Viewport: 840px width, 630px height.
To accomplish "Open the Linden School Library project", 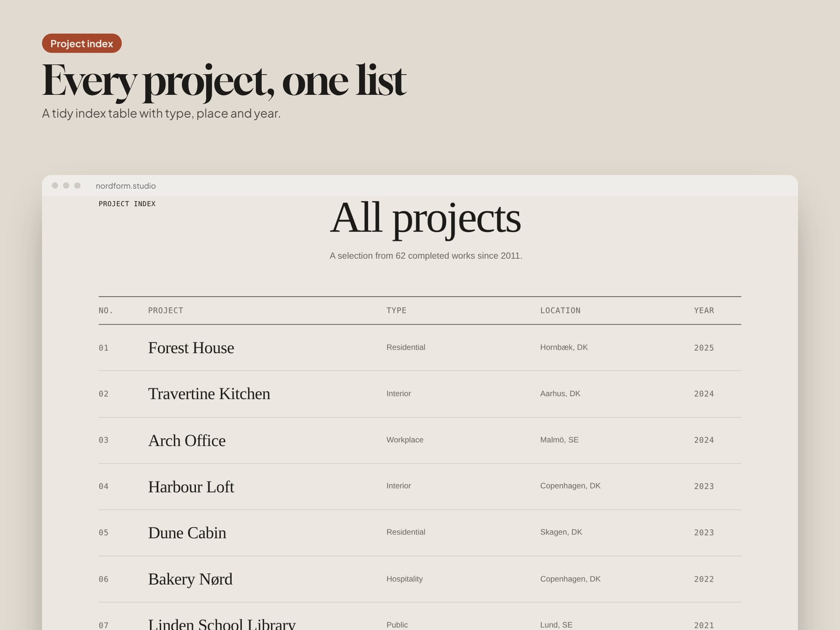I will pos(221,624).
